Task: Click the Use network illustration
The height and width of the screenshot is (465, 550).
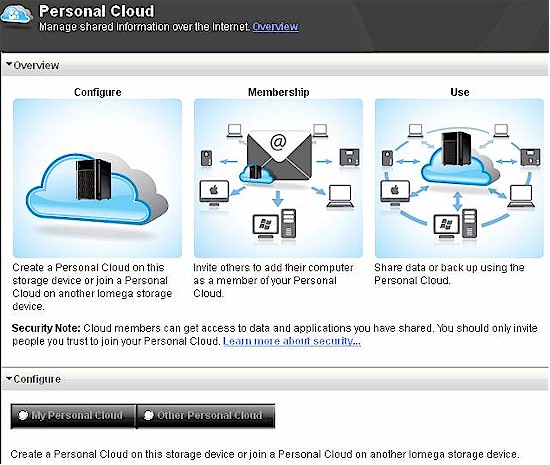Action: pos(459,178)
